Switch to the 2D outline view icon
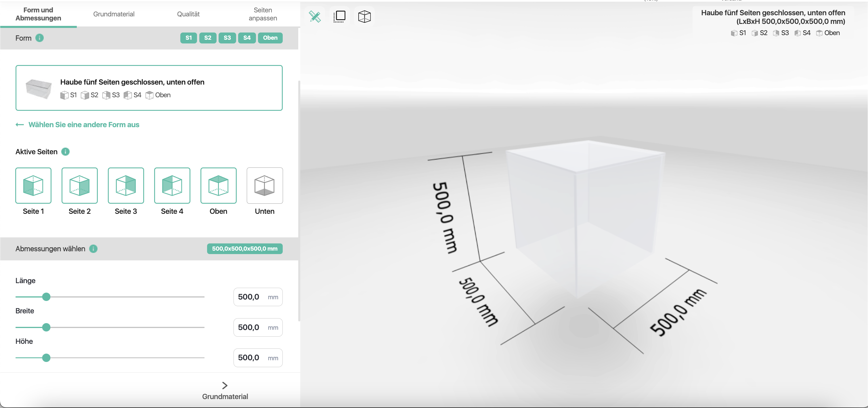The width and height of the screenshot is (868, 408). [339, 16]
